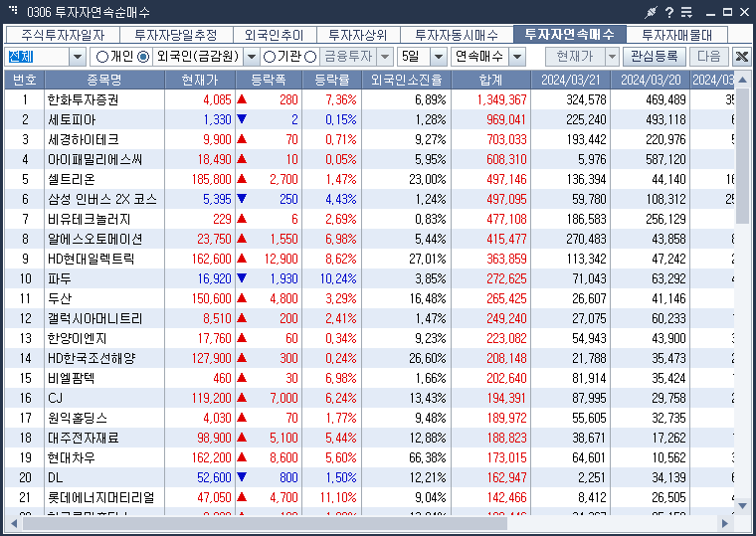Switch to the 투자자당일추정 tab
Viewport: 756px width, 536px height.
coord(176,35)
